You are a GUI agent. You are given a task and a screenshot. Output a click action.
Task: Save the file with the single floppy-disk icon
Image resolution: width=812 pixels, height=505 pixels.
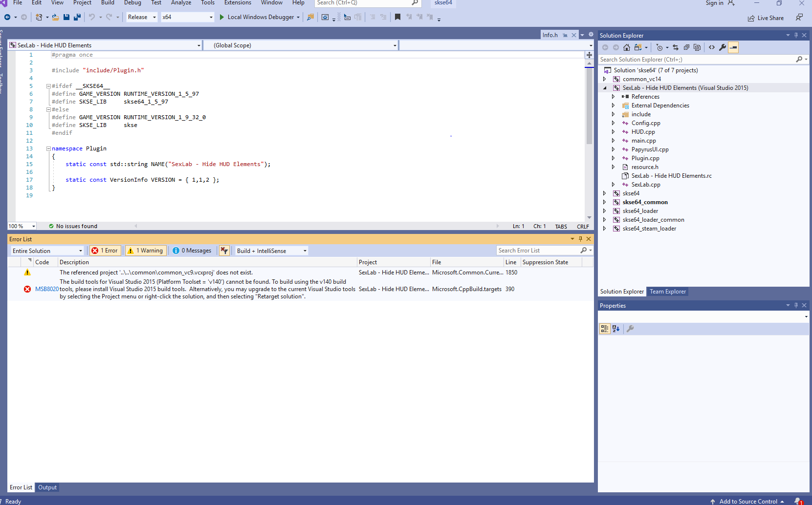coord(66,17)
